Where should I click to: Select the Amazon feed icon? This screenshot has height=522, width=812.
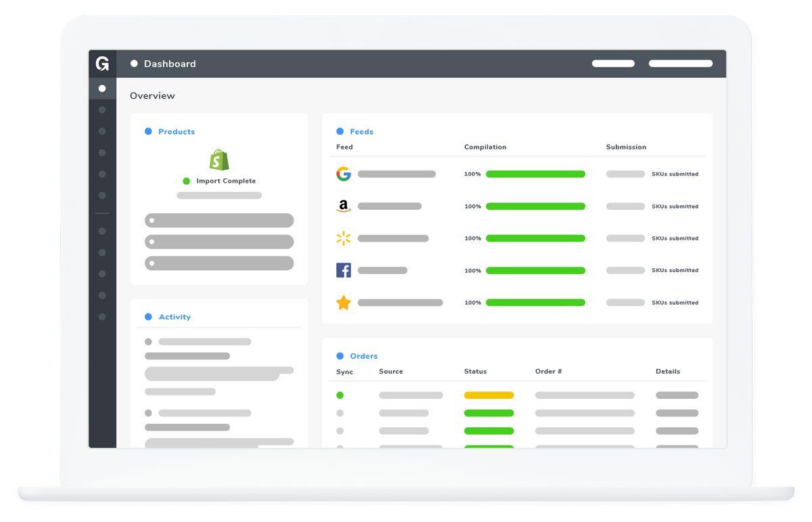click(344, 206)
